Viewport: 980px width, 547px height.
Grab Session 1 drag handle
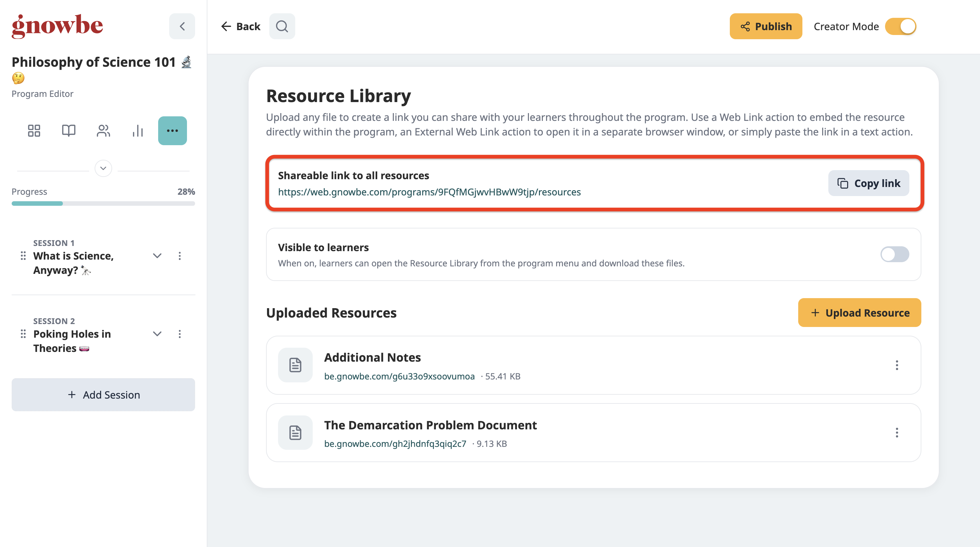[x=23, y=256]
